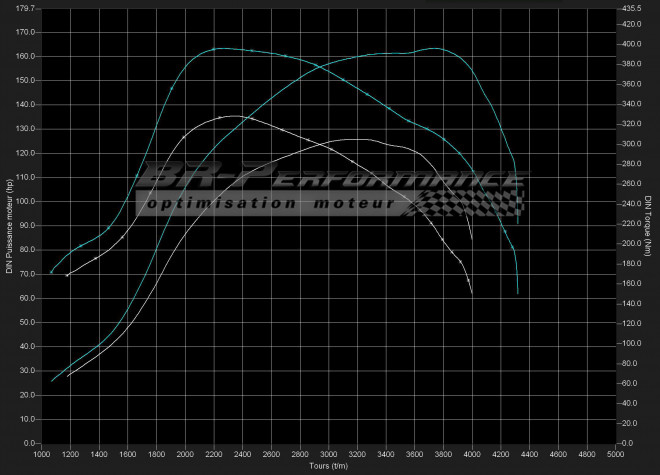Click the 1000 tick on the RPM axis
Image resolution: width=660 pixels, height=475 pixels.
pyautogui.click(x=41, y=454)
